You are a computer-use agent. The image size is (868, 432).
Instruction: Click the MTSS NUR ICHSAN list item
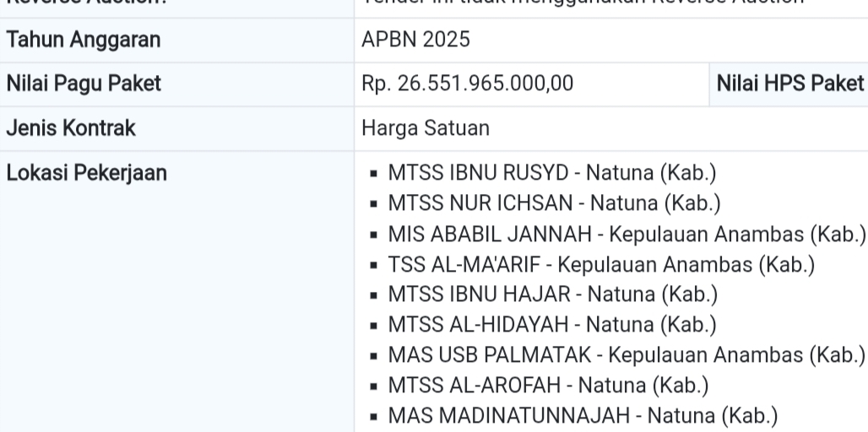pyautogui.click(x=553, y=202)
